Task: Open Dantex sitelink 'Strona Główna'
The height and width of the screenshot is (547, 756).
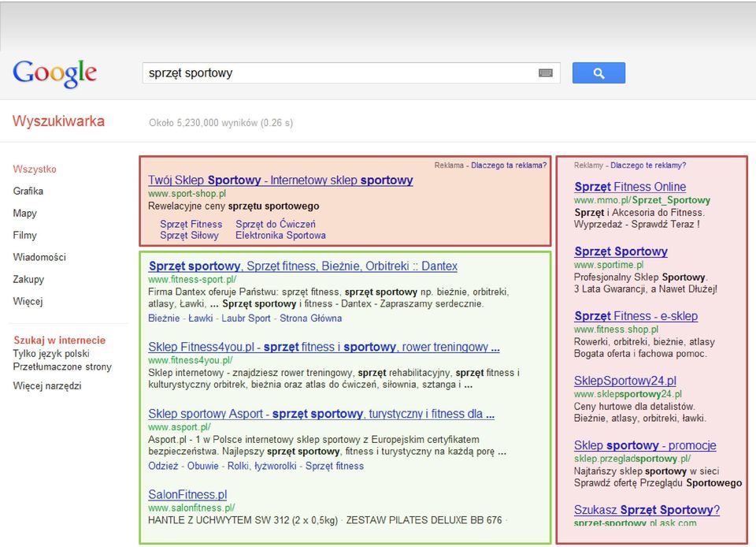Action: (311, 318)
